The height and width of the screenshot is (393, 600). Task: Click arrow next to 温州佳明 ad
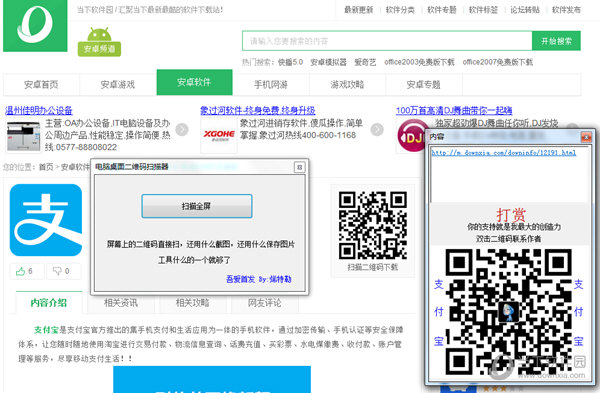click(x=182, y=130)
